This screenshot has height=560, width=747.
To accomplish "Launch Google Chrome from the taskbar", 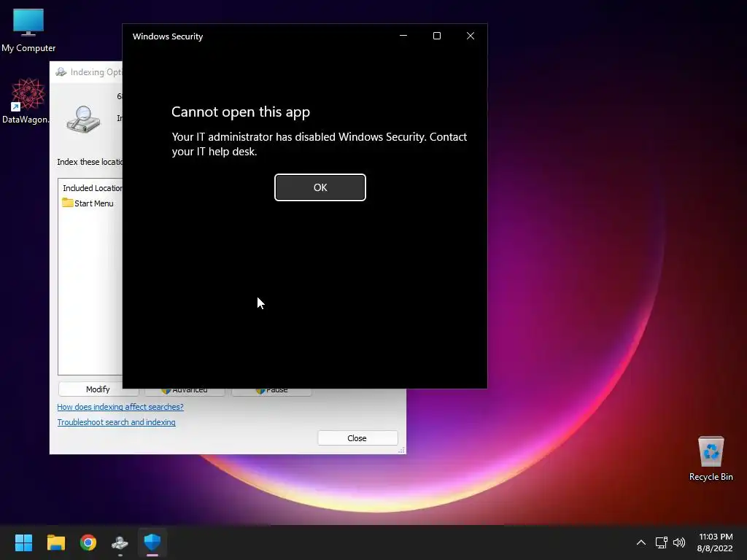I will coord(88,542).
